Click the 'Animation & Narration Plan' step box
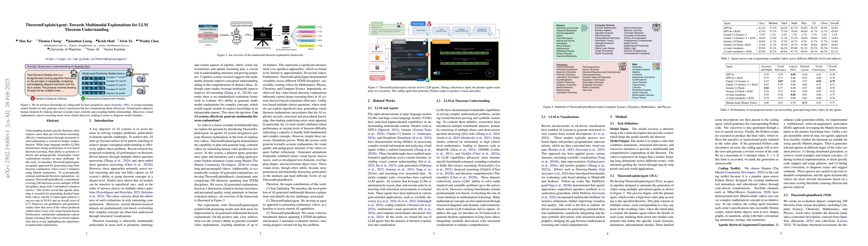The width and height of the screenshot is (868, 246). [x=482, y=30]
